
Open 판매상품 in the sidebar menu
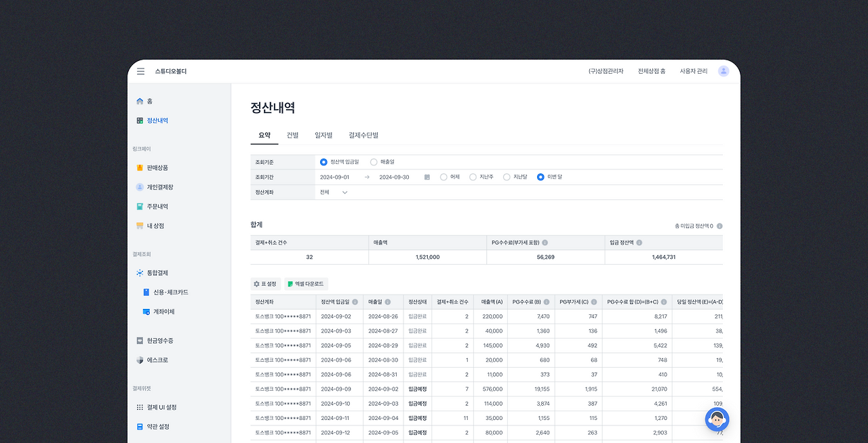tap(157, 167)
